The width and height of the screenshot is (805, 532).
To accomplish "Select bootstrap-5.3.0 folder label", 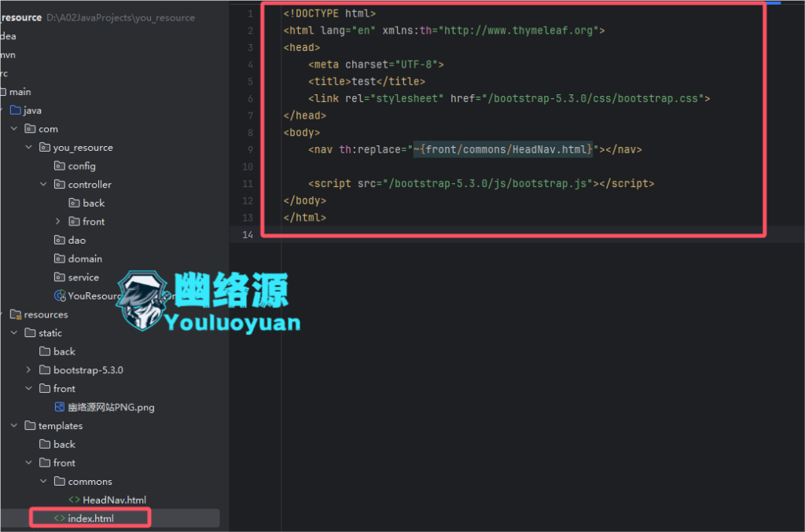I will tap(88, 370).
